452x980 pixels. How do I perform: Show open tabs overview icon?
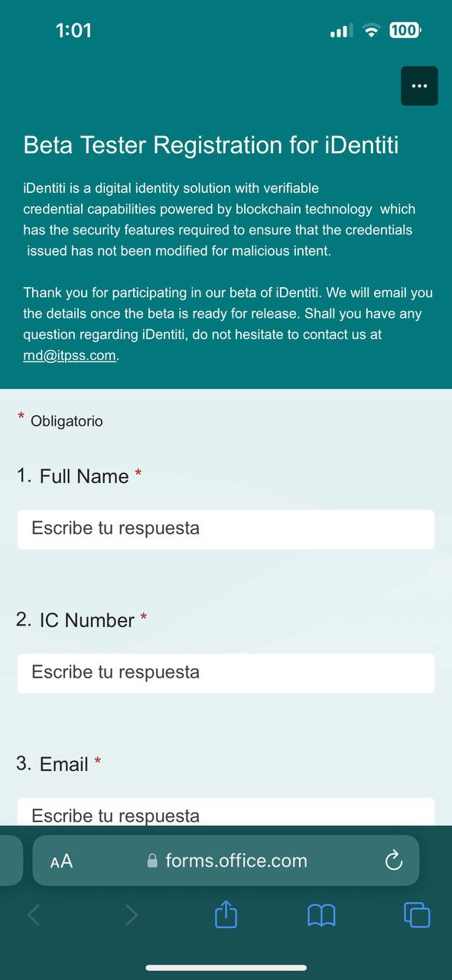coord(417,915)
